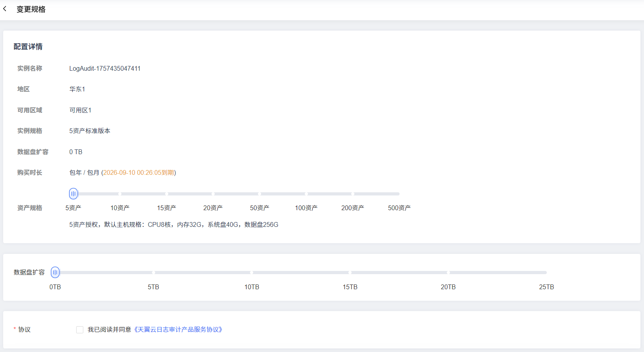Choose the 20资产 spec option
Screen dimensions: 644x352
tap(213, 194)
